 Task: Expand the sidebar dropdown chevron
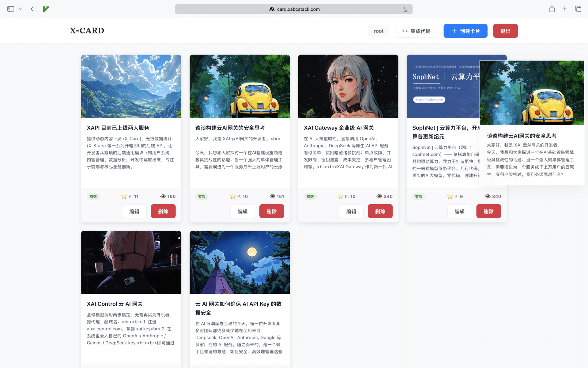coord(20,9)
